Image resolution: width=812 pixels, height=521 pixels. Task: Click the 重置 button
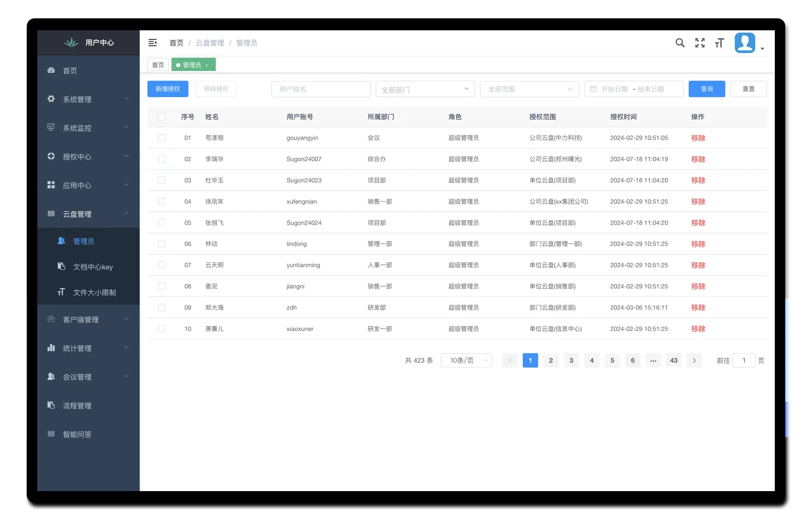748,89
